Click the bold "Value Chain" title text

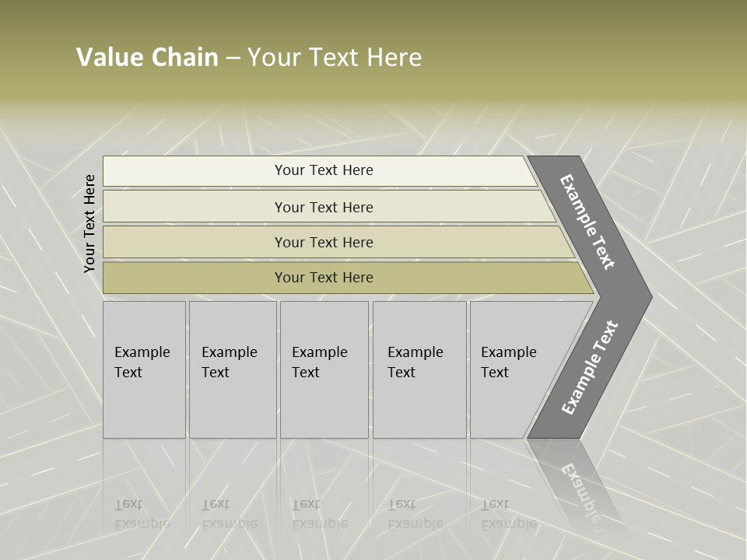tap(147, 58)
